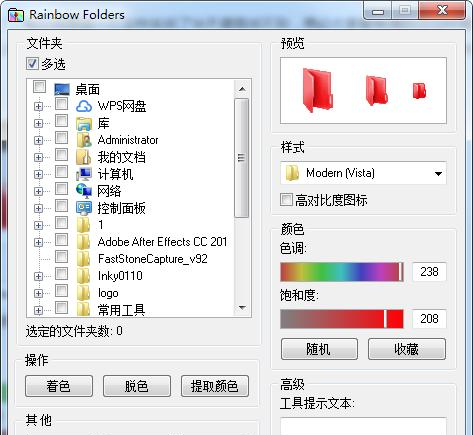
Task: Expand the WPS网盘 tree node
Action: pos(38,106)
